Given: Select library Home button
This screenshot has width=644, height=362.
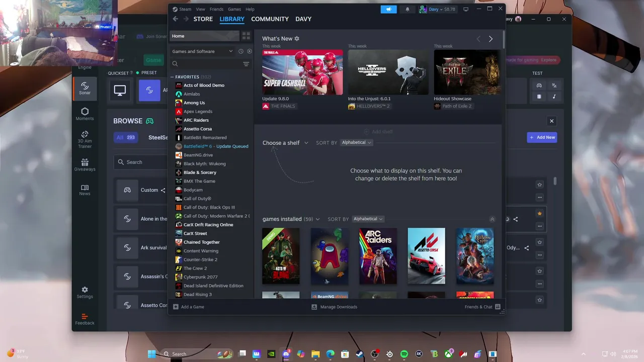Looking at the screenshot, I should point(205,36).
